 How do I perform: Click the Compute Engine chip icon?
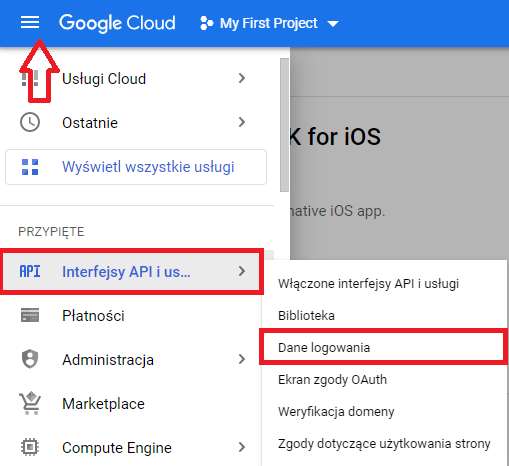30,447
